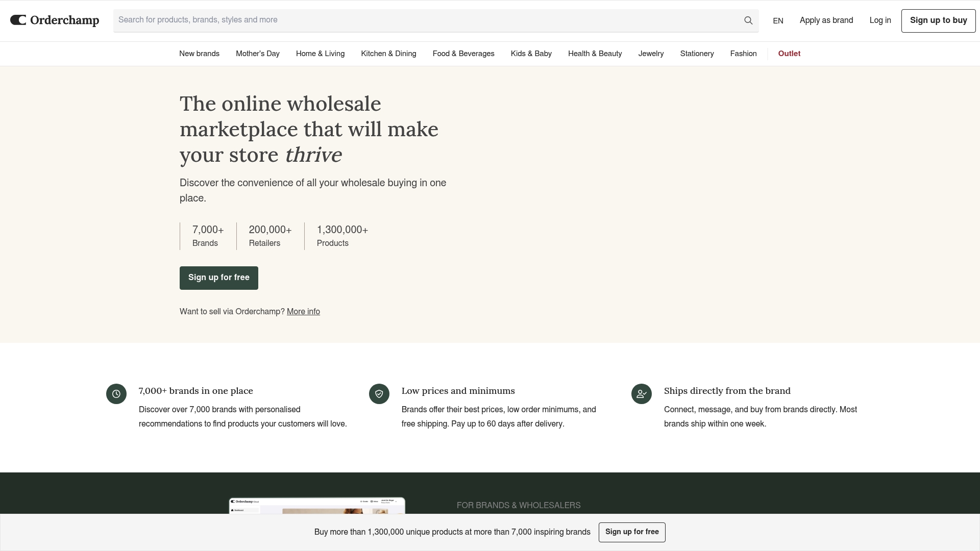
Task: Open the Food & Beverages menu
Action: pyautogui.click(x=463, y=54)
